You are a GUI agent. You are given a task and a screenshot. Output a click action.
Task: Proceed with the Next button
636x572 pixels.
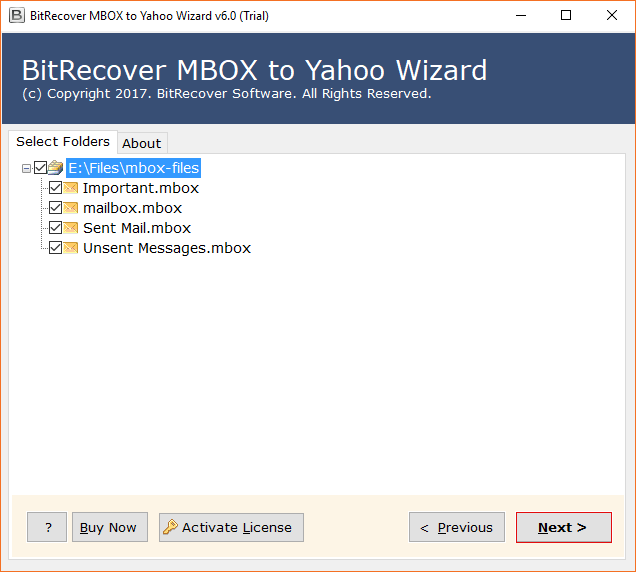[x=564, y=527]
